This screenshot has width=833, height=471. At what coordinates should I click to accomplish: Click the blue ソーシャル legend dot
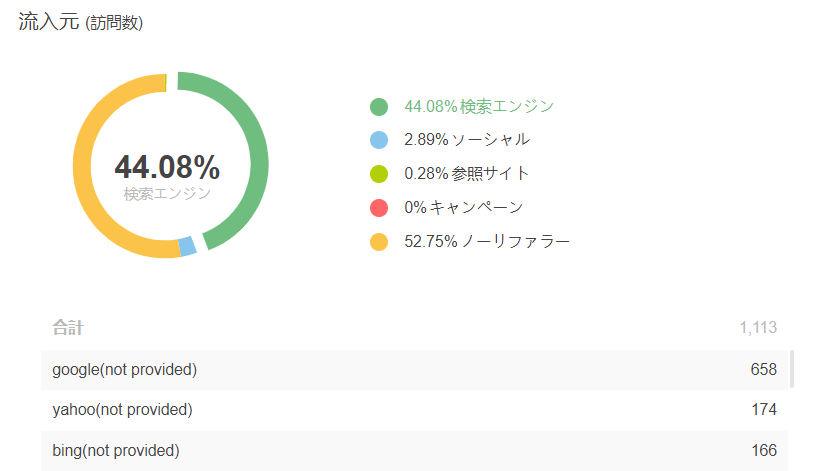click(x=379, y=140)
